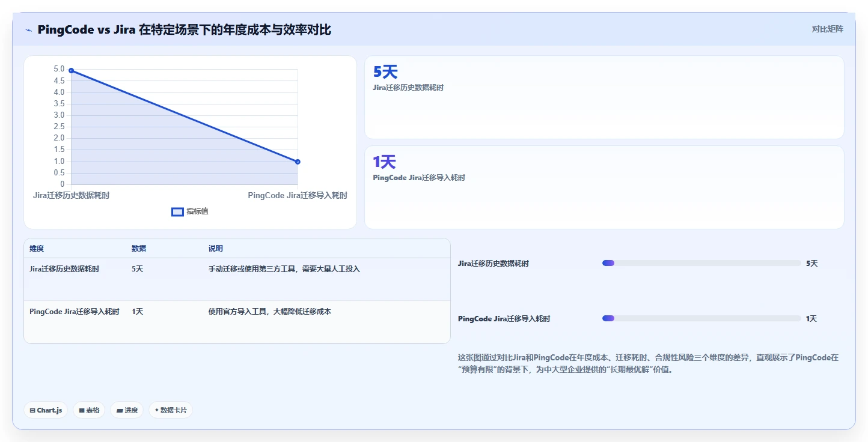
Task: Click progress label Jira迁移历史数据耗时
Action: [x=494, y=264]
